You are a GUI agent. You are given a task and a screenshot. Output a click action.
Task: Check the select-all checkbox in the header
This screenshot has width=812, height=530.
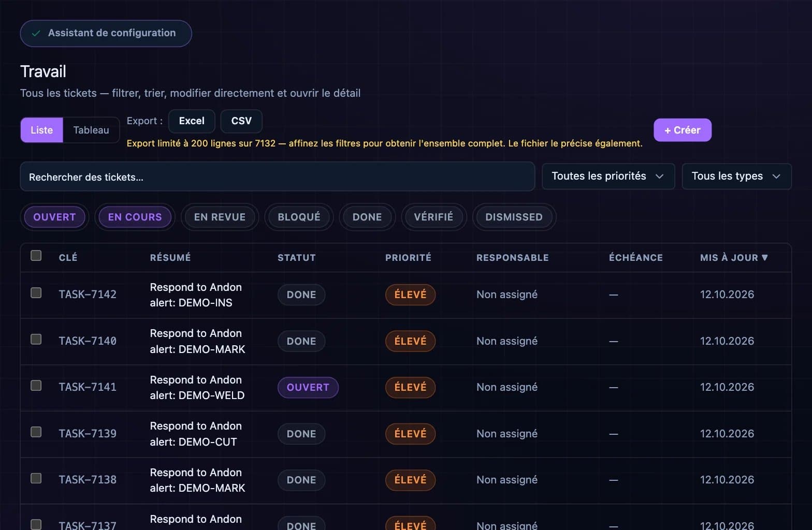(x=36, y=256)
